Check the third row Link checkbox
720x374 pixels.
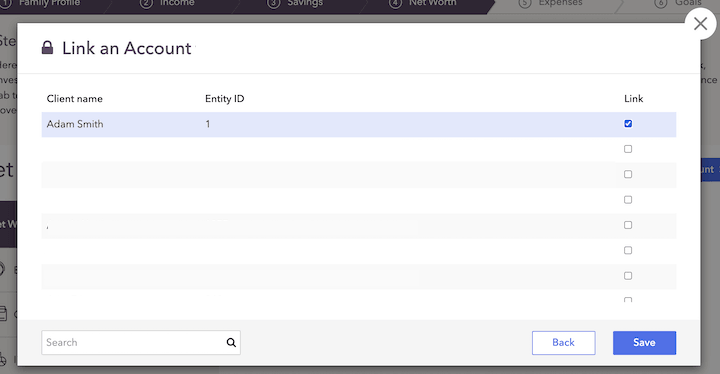click(628, 174)
